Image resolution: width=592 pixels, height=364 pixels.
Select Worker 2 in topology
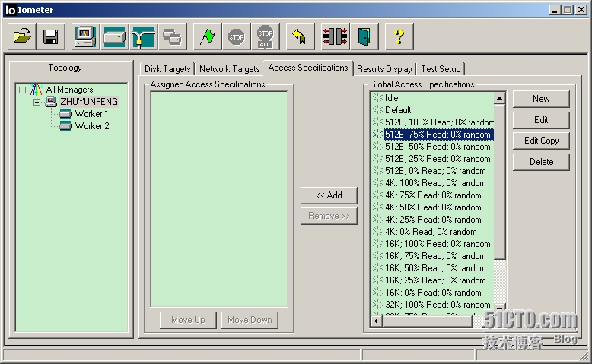click(x=92, y=126)
